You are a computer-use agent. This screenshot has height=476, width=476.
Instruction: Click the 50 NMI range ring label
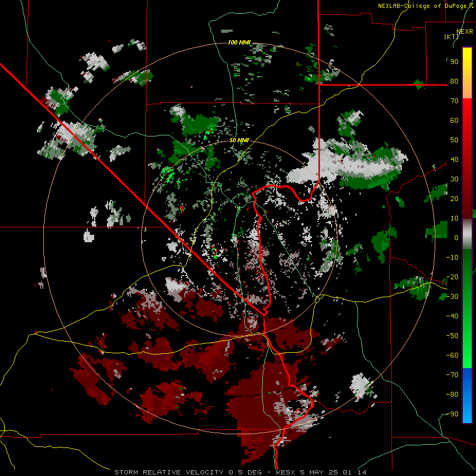[x=239, y=140]
